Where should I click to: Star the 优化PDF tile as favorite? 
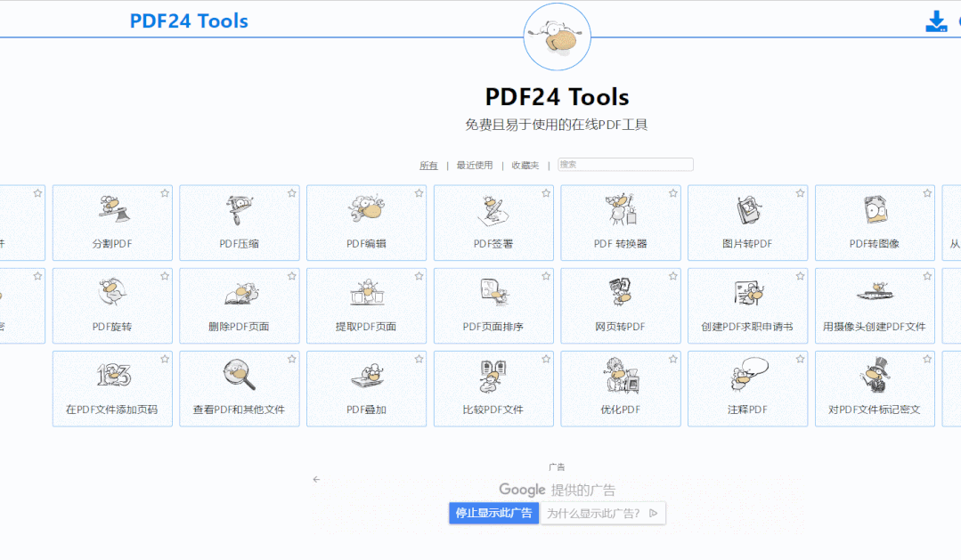click(x=673, y=359)
